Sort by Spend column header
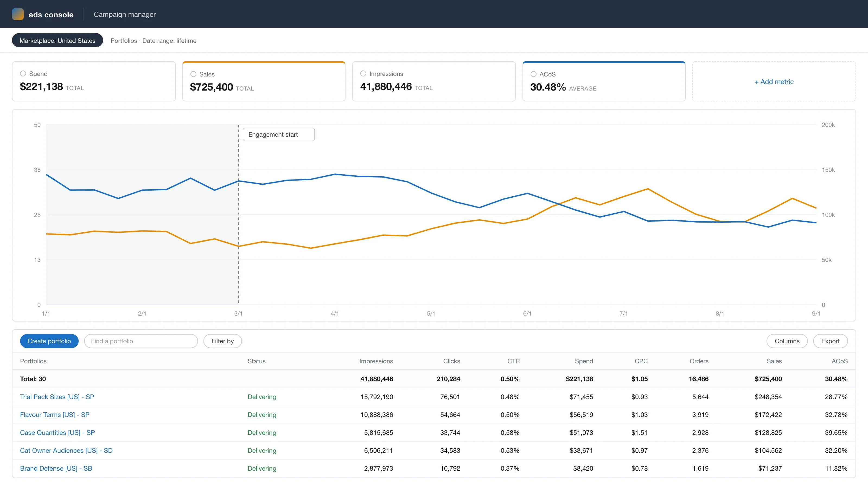This screenshot has height=488, width=868. 584,361
